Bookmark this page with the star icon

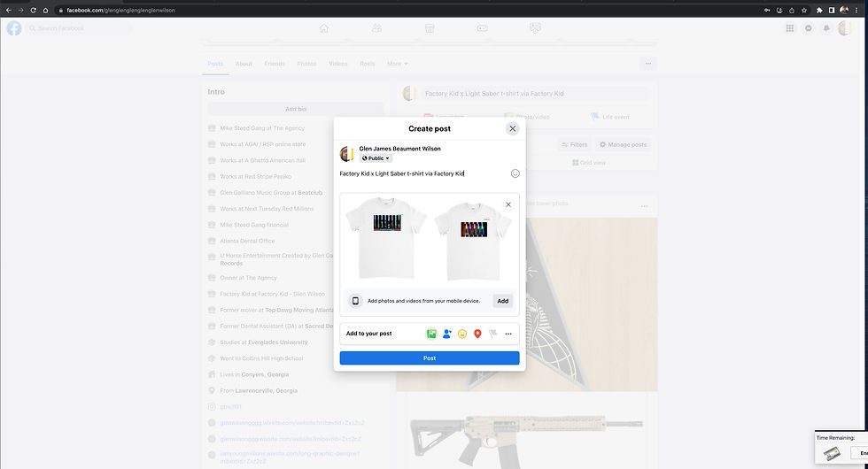804,10
